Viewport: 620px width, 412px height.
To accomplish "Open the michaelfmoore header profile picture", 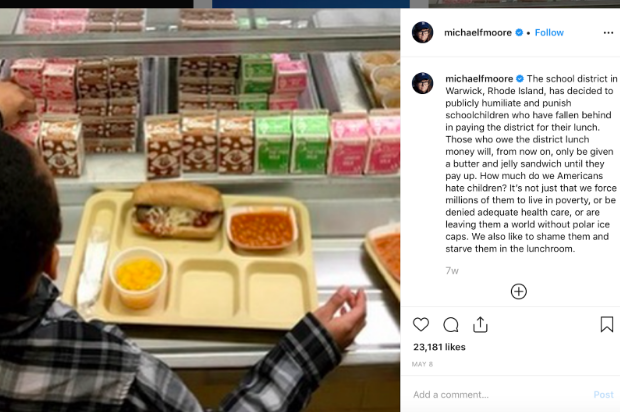I will click(422, 32).
